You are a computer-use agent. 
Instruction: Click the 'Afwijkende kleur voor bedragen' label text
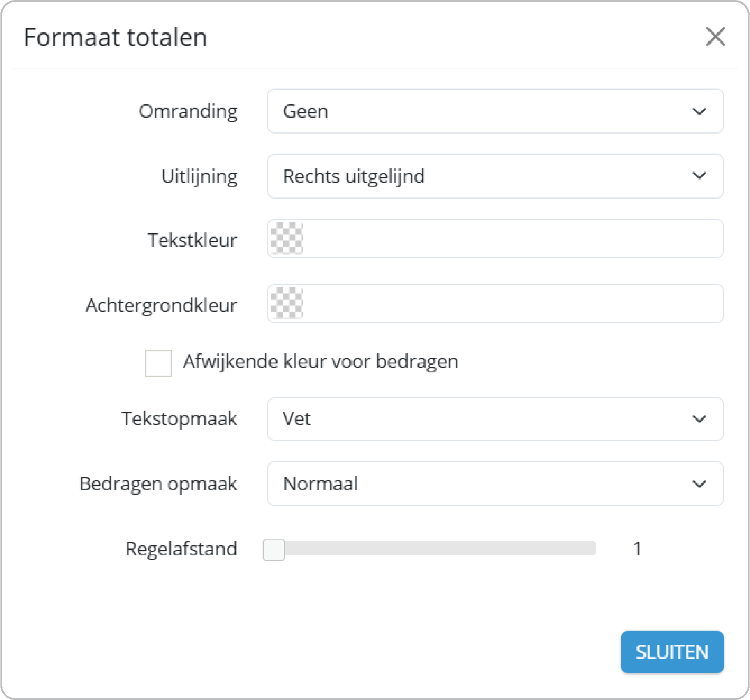321,362
